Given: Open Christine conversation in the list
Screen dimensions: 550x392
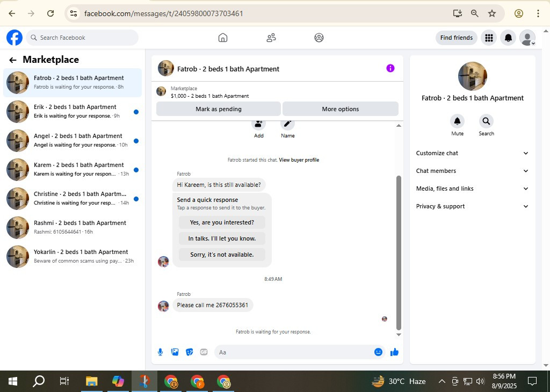Looking at the screenshot, I should (73, 199).
